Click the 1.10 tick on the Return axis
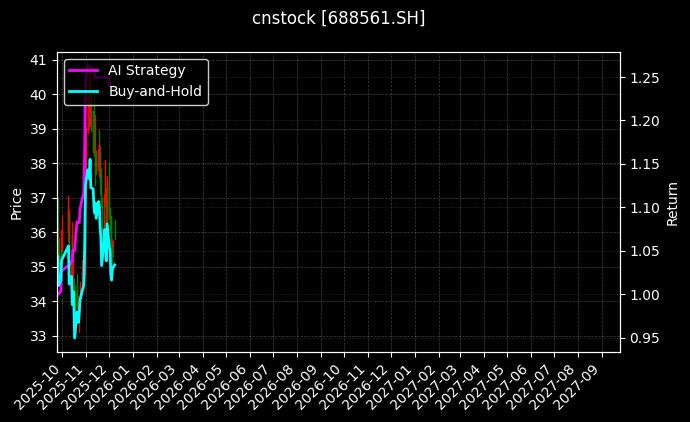Image resolution: width=690 pixels, height=422 pixels. click(x=643, y=208)
